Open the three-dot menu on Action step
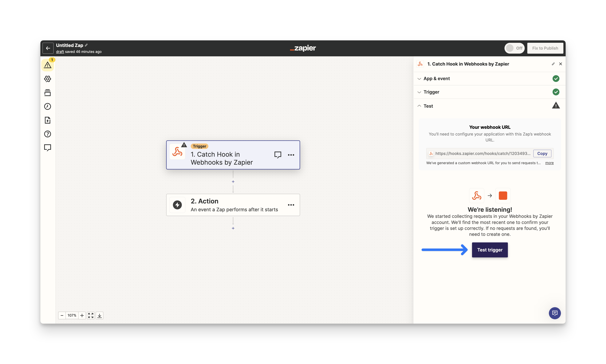Screen dimensions: 606x364 tap(291, 205)
